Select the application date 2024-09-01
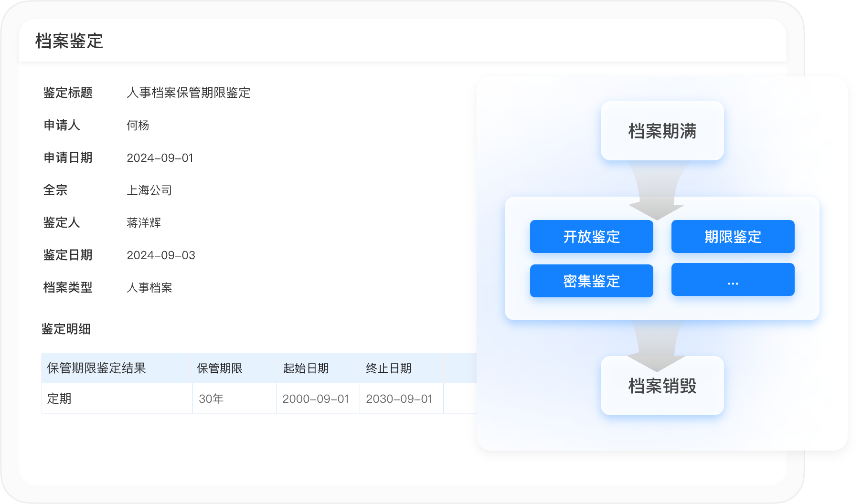The image size is (862, 504). click(160, 157)
